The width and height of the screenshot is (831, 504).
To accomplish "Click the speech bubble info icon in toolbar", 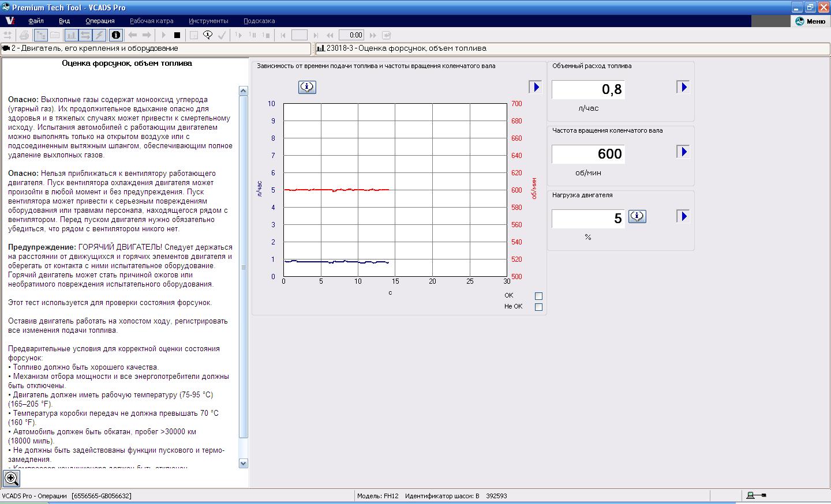I will (x=208, y=35).
